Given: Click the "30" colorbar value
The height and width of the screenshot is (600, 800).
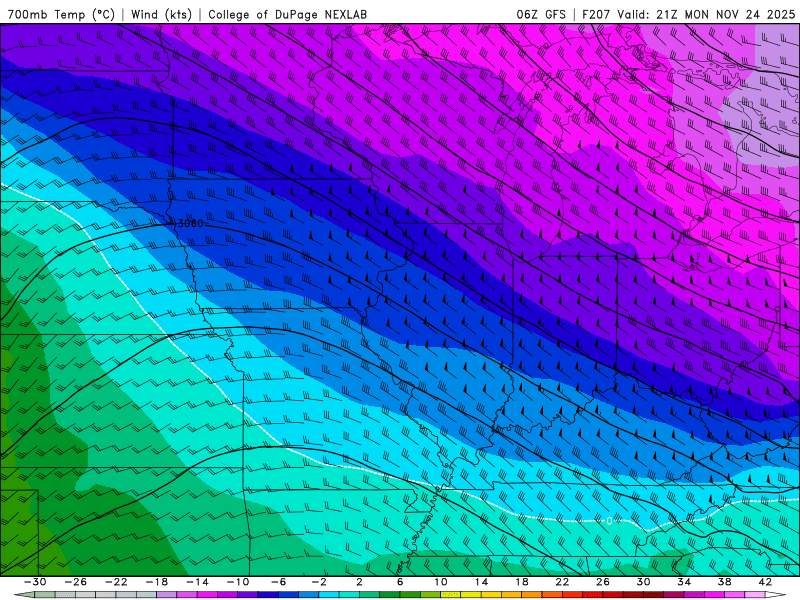Looking at the screenshot, I should [x=643, y=582].
